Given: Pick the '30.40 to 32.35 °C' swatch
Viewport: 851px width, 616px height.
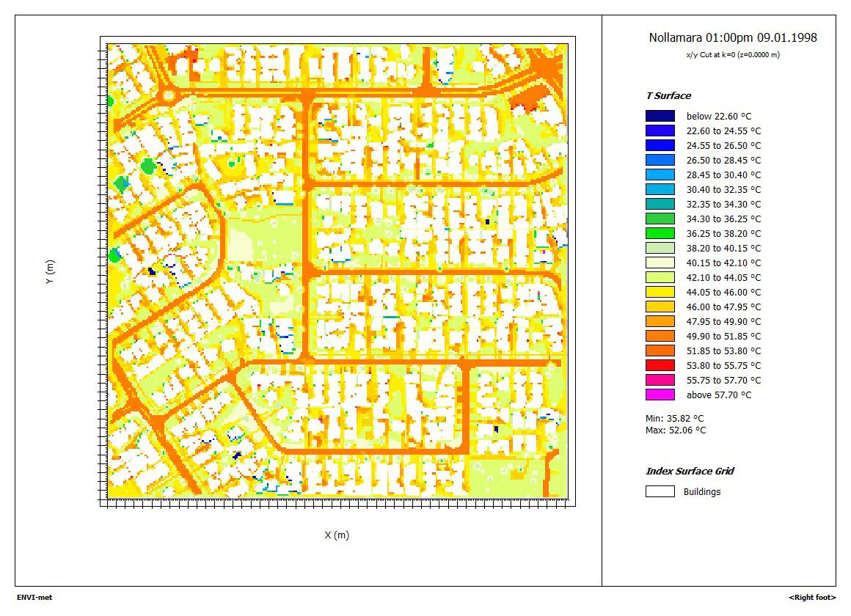Looking at the screenshot, I should pos(660,189).
